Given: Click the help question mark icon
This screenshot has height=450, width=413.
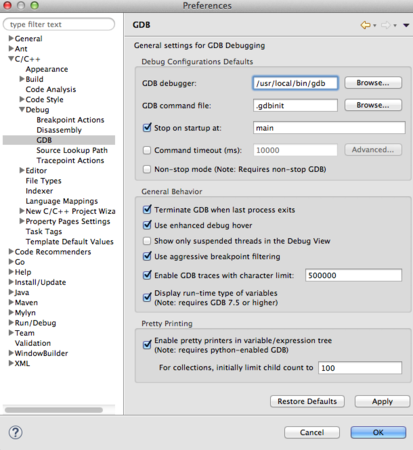Looking at the screenshot, I should (x=15, y=432).
